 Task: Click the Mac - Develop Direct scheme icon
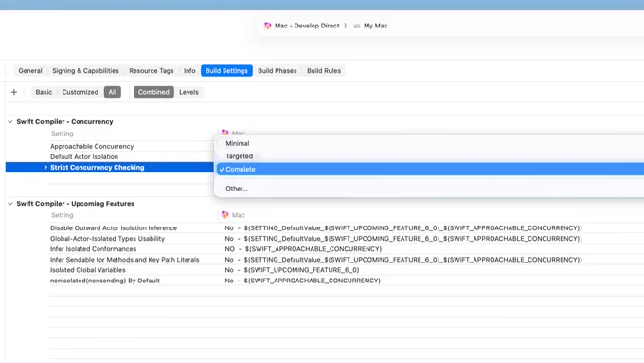tap(267, 26)
